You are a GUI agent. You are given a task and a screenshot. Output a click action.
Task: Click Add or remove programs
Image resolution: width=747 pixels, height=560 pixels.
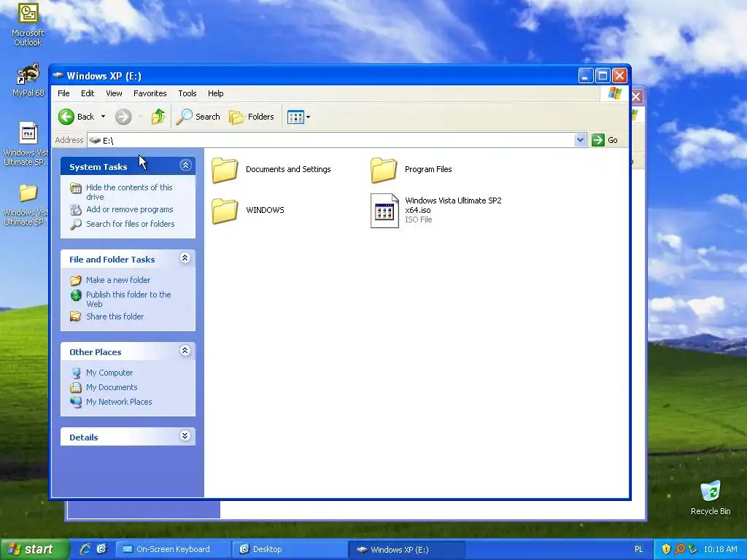(130, 209)
